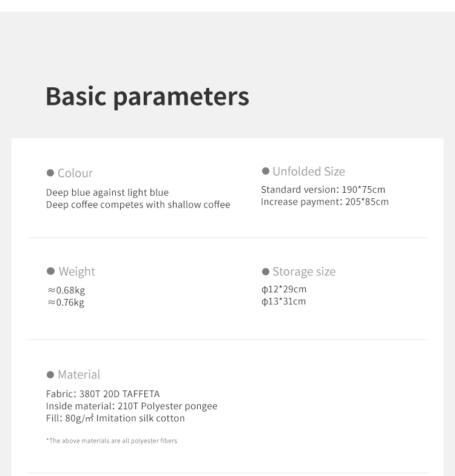Click Fabric: 380T 20D TAFFETA line
Image resolution: width=455 pixels, height=476 pixels.
(103, 394)
